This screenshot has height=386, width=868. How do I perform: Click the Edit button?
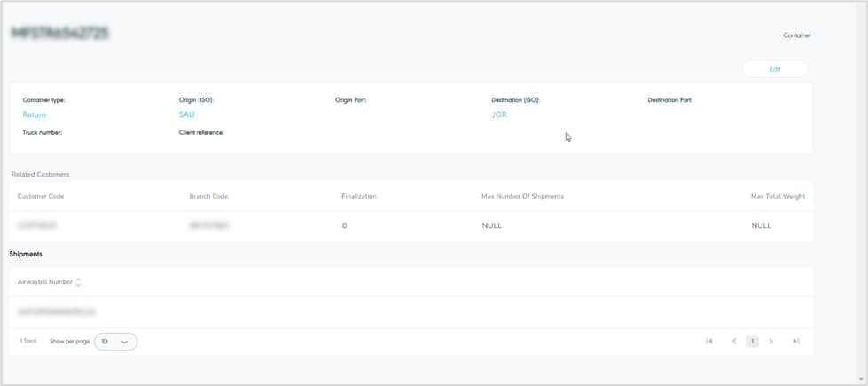click(774, 69)
